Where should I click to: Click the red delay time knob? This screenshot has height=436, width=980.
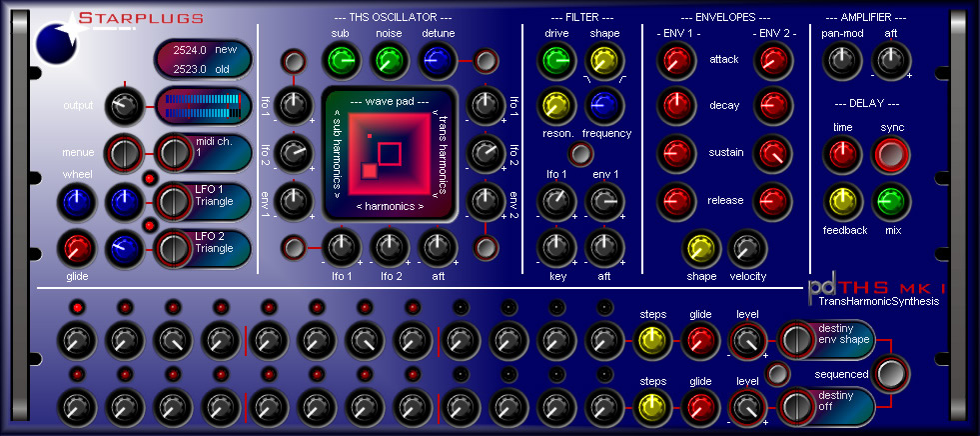(x=842, y=155)
